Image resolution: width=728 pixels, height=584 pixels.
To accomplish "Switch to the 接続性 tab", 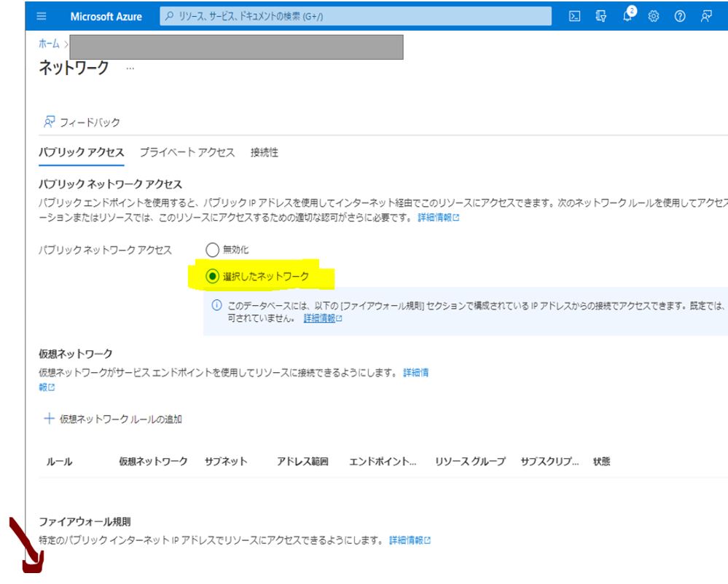I will 264,152.
